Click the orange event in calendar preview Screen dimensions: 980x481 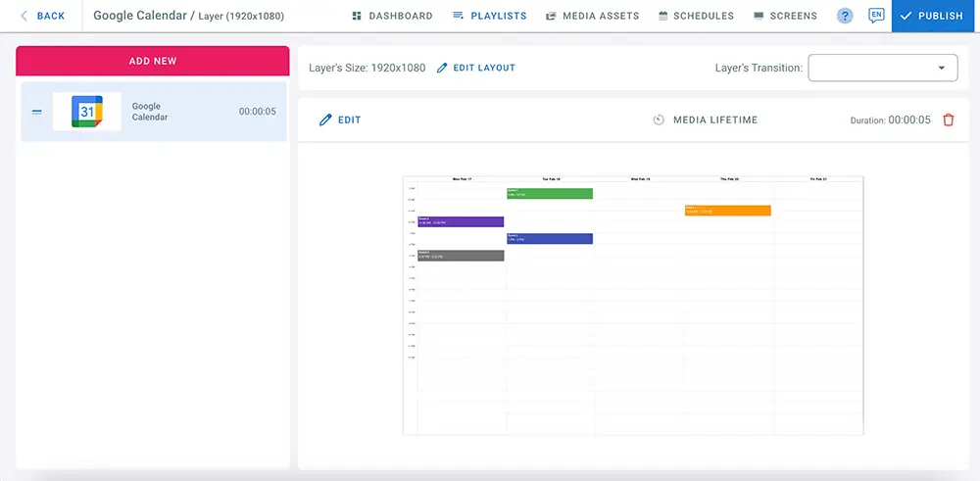(727, 211)
